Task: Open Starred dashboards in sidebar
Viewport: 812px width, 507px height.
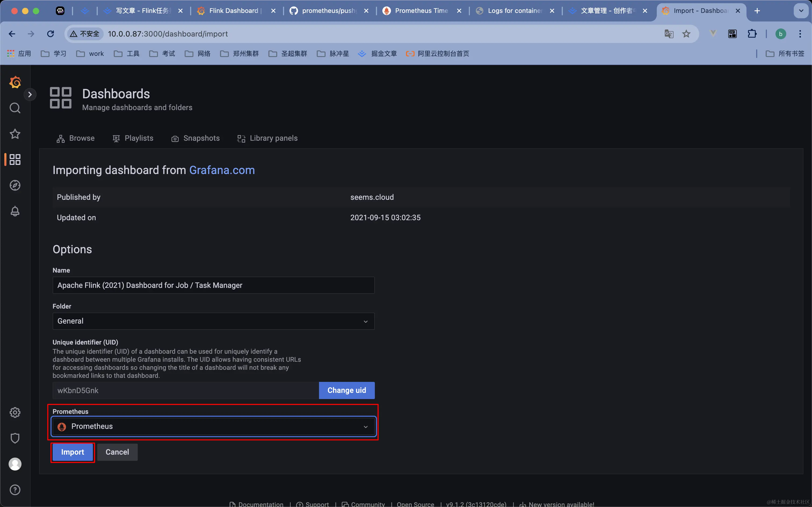Action: [x=15, y=134]
